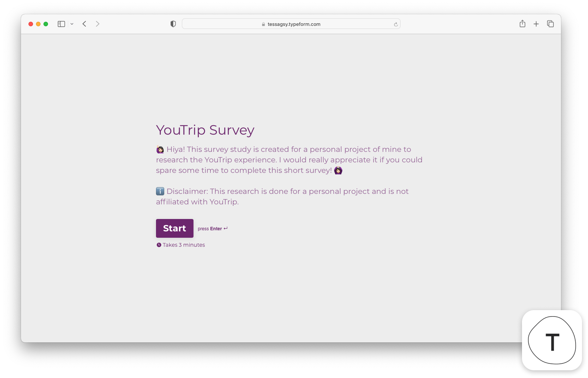588x378 pixels.
Task: Click the reload icon in the address bar
Action: (396, 24)
